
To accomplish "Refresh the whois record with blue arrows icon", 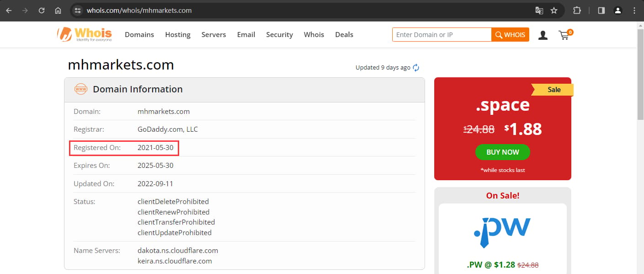I will click(x=416, y=68).
